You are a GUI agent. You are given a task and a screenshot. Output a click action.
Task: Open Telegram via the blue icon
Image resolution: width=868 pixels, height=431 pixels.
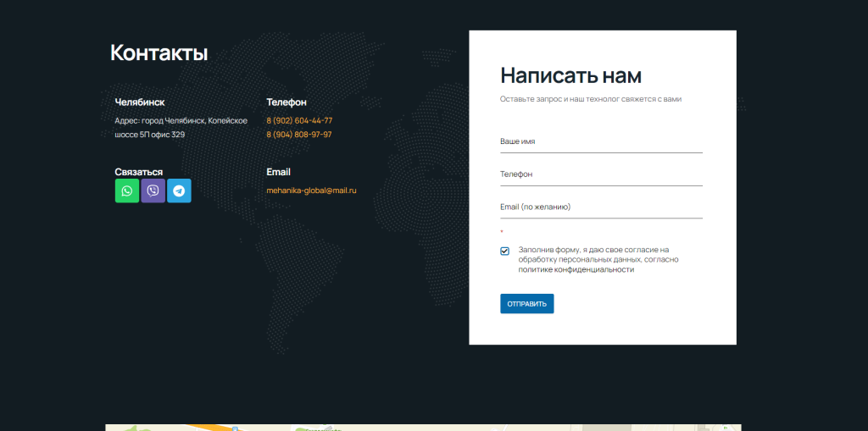click(x=179, y=191)
